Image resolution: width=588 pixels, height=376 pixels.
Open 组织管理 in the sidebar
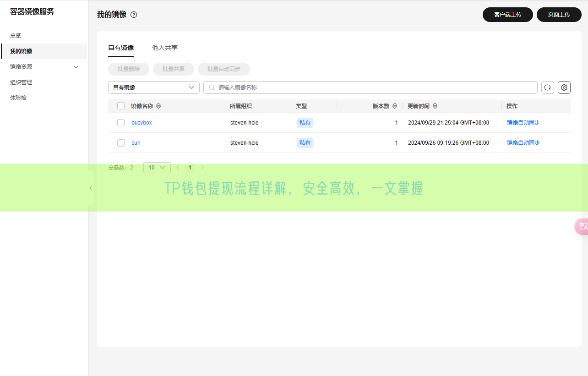[x=21, y=82]
